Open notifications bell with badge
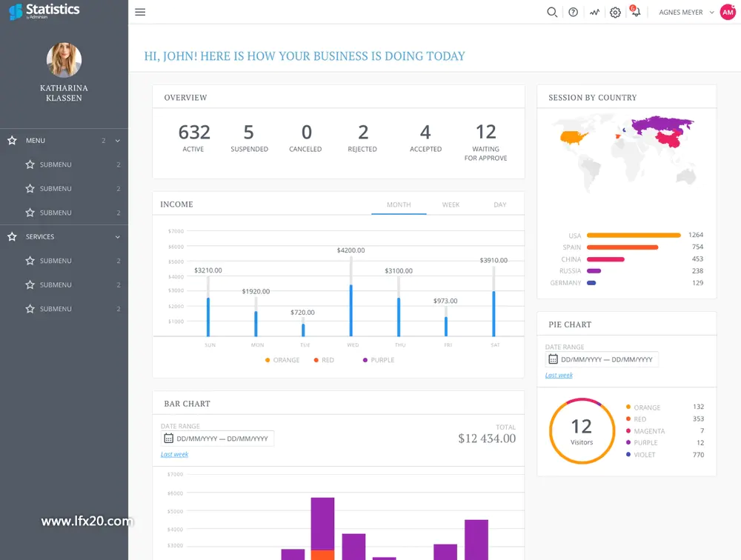 (636, 11)
